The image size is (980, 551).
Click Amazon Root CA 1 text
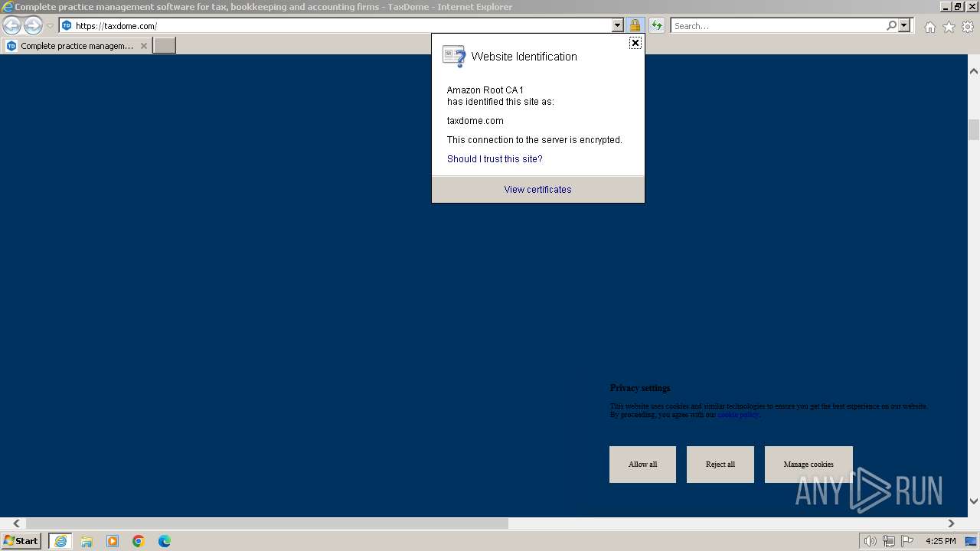[485, 90]
